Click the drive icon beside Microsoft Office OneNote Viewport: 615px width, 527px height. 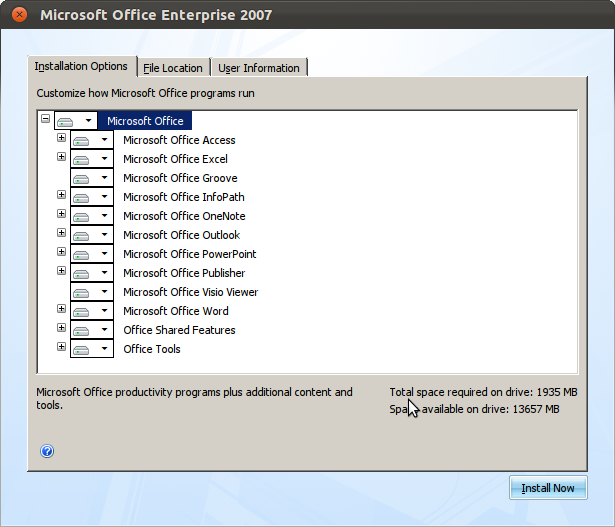coord(81,217)
